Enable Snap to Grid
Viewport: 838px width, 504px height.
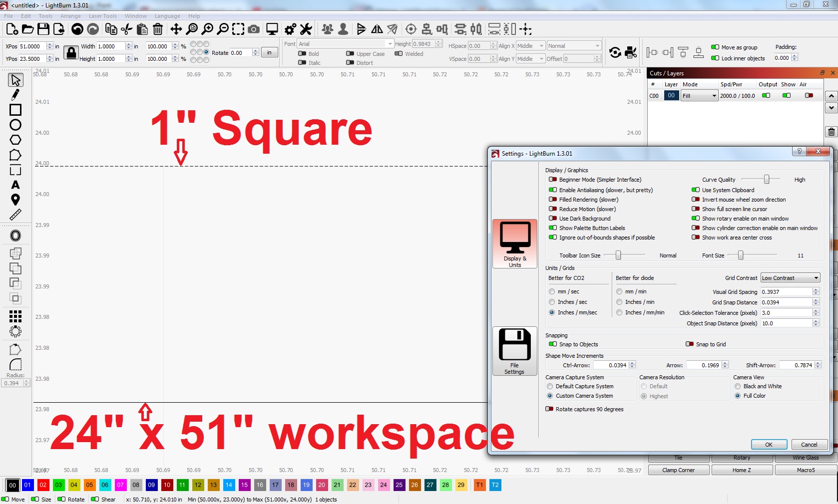tap(690, 344)
